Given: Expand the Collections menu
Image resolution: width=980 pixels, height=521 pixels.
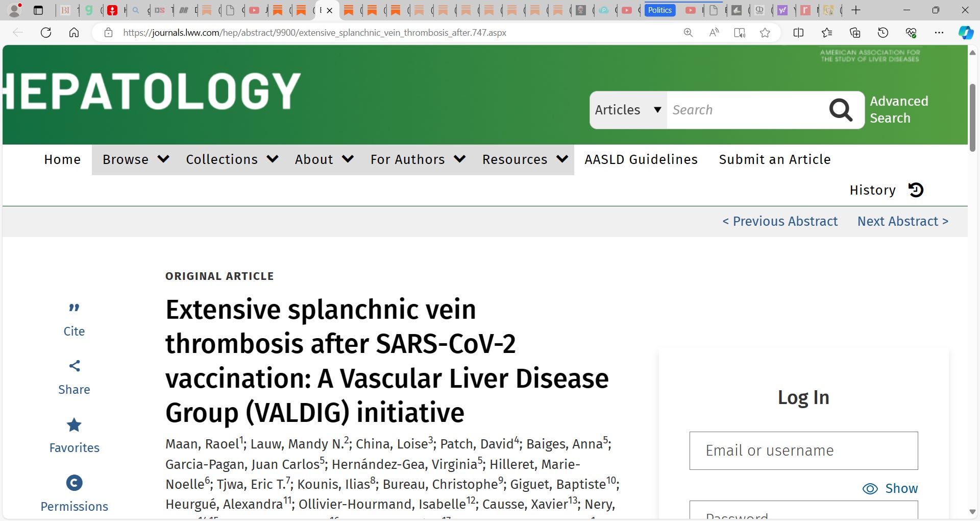Looking at the screenshot, I should pos(232,159).
